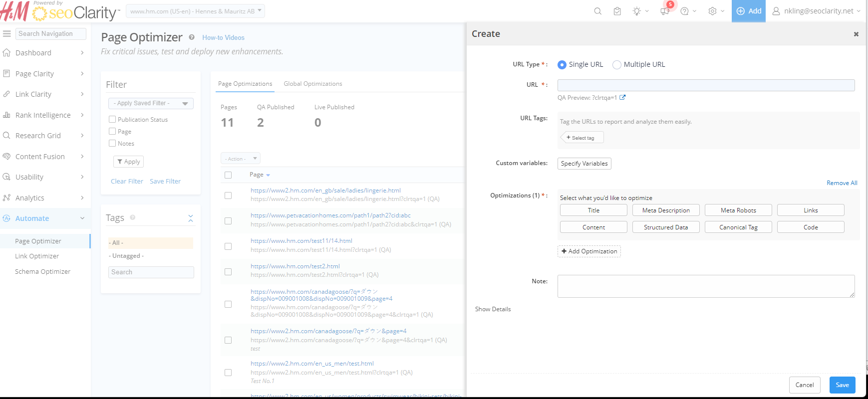The height and width of the screenshot is (399, 868).
Task: Click the Save button in Create panel
Action: pyautogui.click(x=842, y=385)
